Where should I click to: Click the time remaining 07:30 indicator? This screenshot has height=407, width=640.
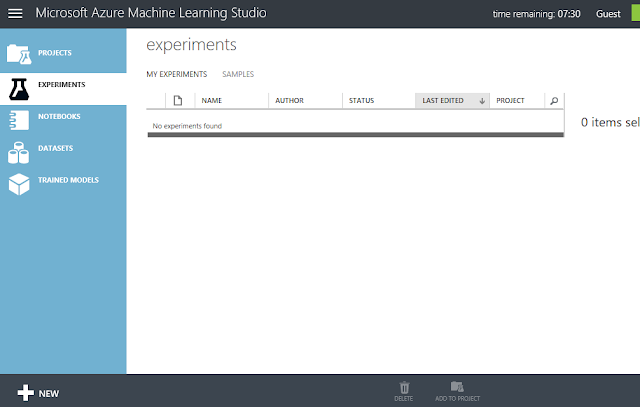click(x=536, y=14)
